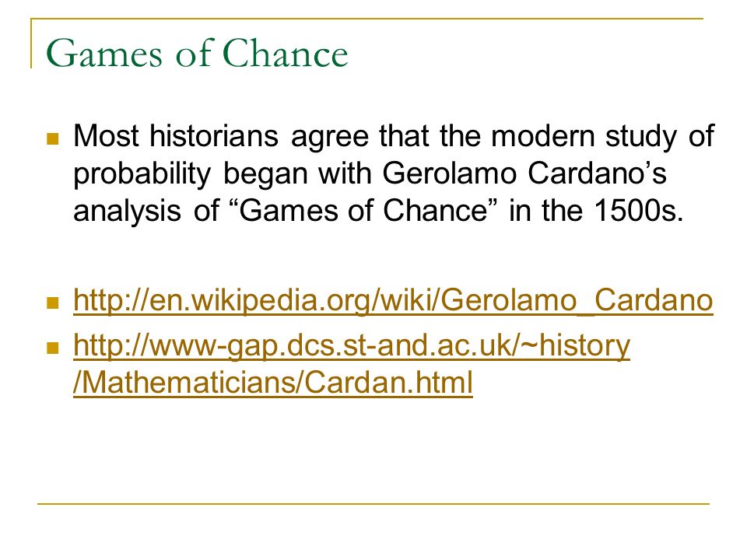Click the word Games in the slide title
Screen dimensions: 747x560
(103, 54)
